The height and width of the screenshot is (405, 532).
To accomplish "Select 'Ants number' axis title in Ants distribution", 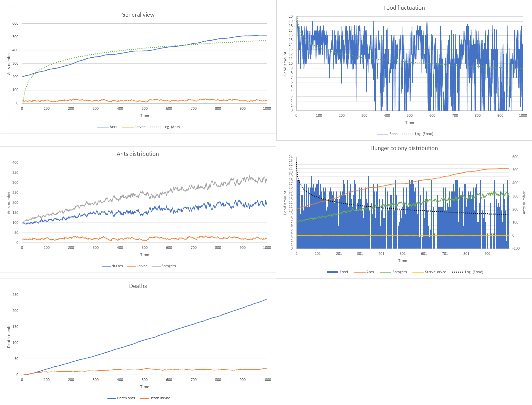I will pyautogui.click(x=9, y=202).
